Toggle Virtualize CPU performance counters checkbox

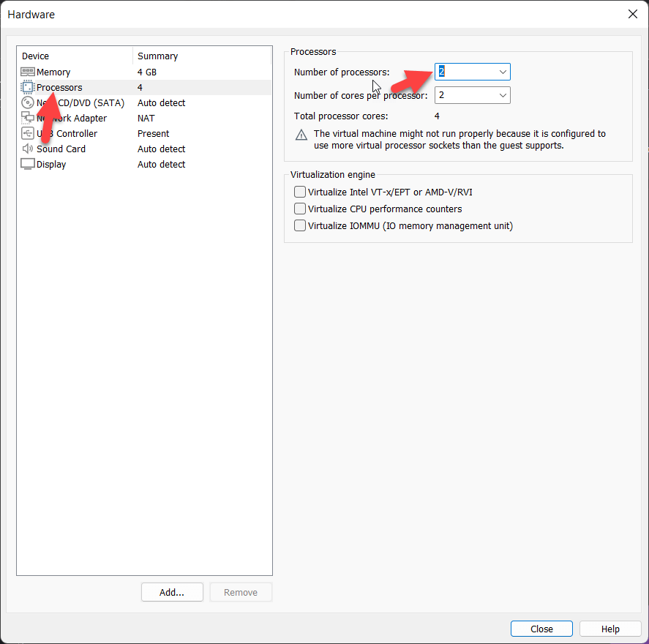click(300, 209)
